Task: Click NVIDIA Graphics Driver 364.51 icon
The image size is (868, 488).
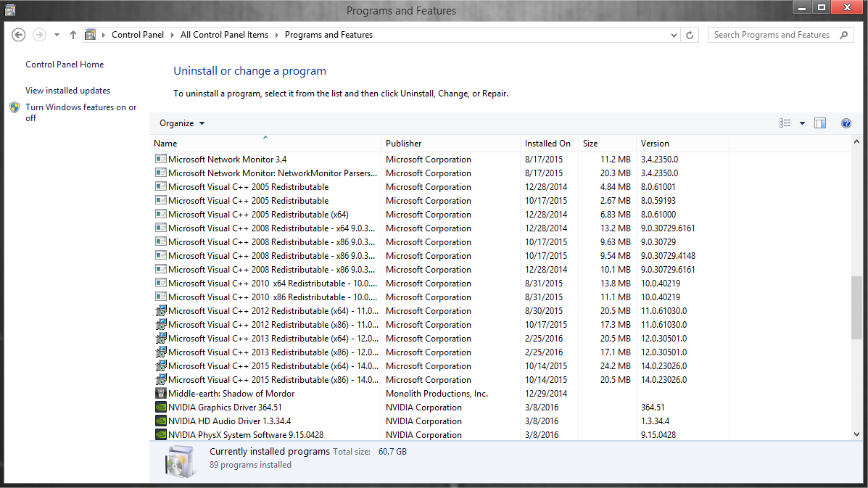Action: tap(160, 408)
